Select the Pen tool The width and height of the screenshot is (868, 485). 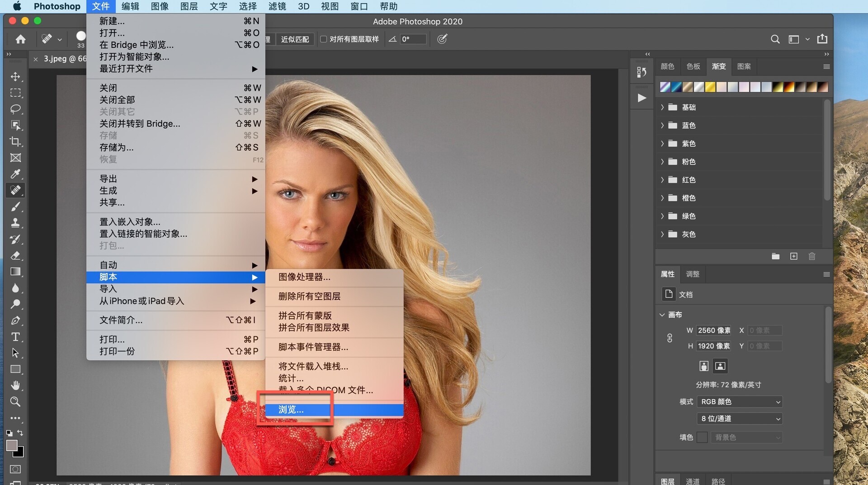(15, 320)
